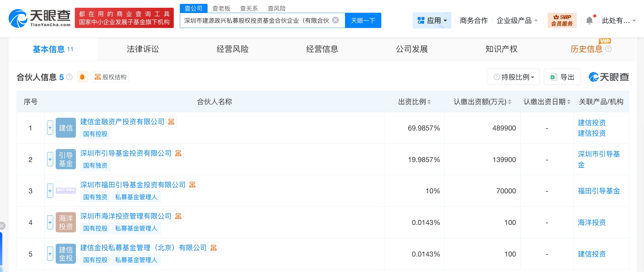Image resolution: width=644 pixels, height=272 pixels.
Task: Click equity structure icon beside 深圳市海洋投资管理有限公司
Action: pyautogui.click(x=178, y=216)
